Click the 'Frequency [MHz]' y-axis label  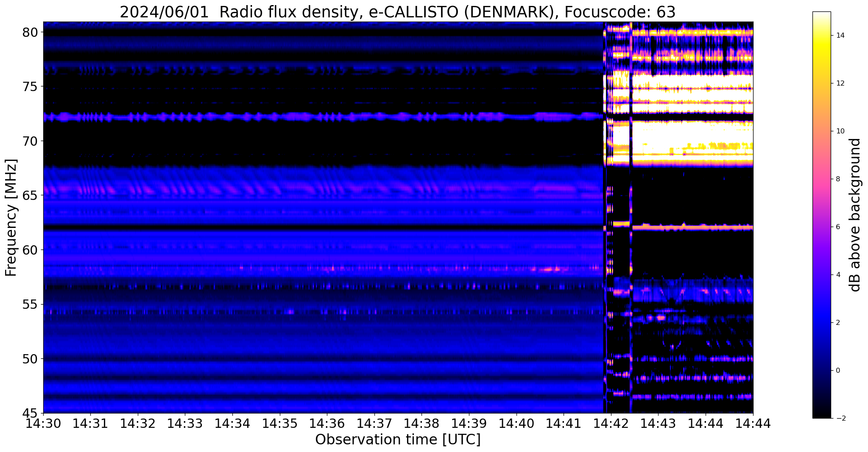click(11, 218)
